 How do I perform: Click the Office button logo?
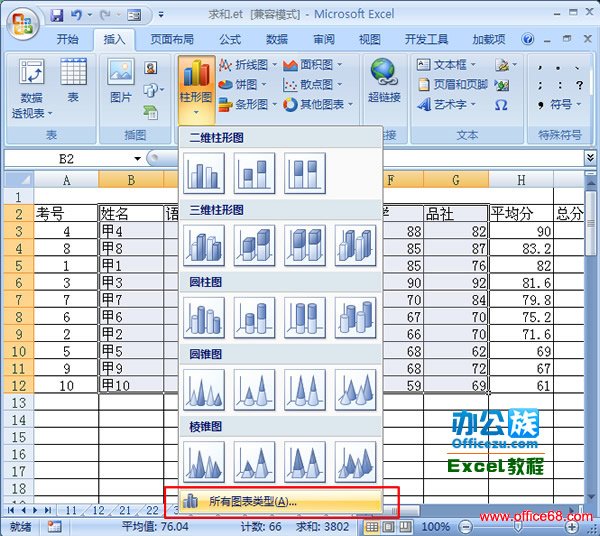21,22
